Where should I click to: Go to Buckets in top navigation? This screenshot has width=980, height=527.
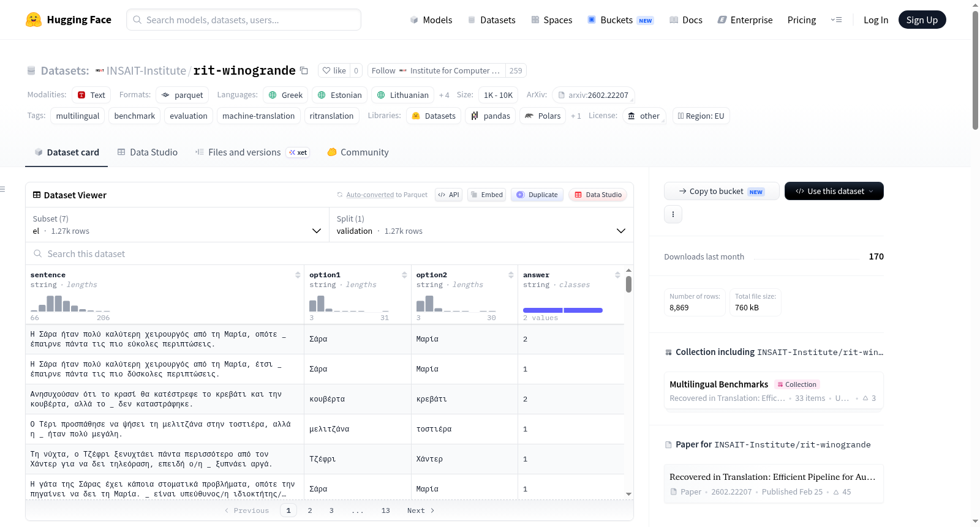coord(620,20)
